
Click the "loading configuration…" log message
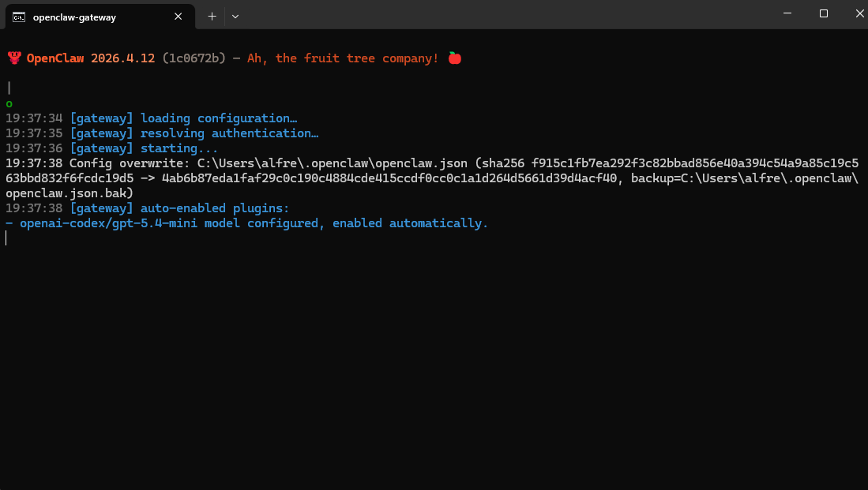point(219,118)
